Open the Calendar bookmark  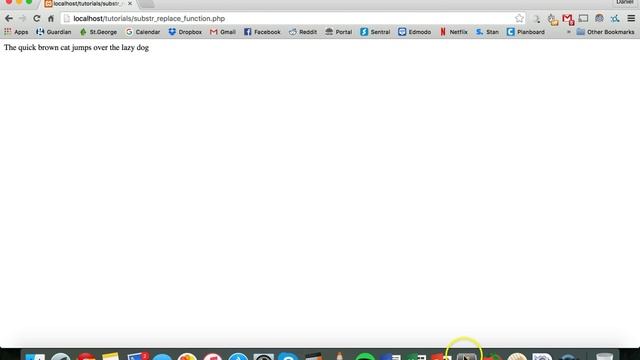(143, 32)
